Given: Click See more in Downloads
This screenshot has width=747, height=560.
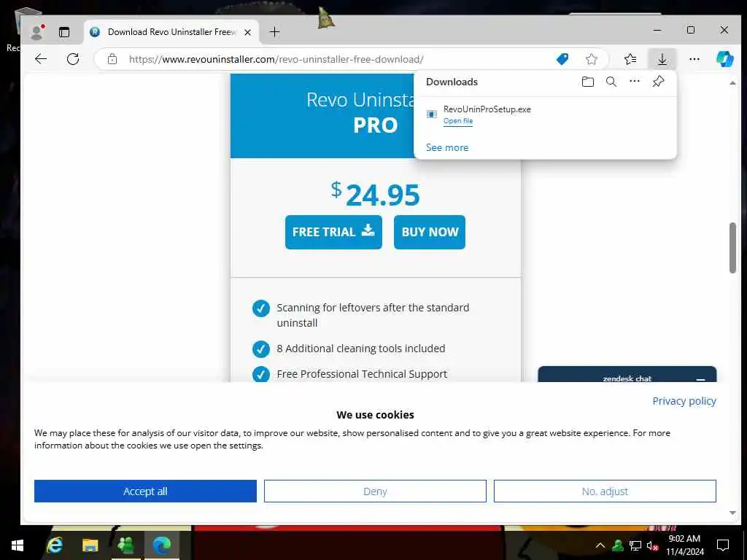Looking at the screenshot, I should [447, 147].
